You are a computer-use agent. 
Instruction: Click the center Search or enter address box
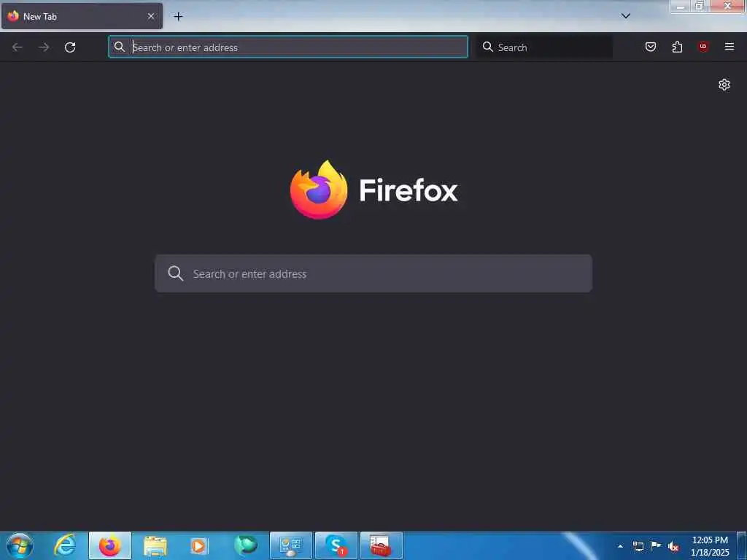tap(373, 273)
